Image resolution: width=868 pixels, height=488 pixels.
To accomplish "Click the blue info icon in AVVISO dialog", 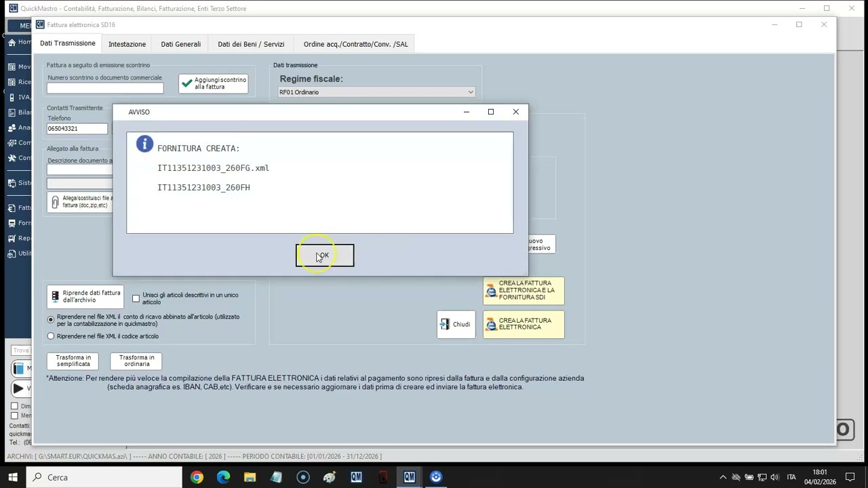I will coord(144,144).
